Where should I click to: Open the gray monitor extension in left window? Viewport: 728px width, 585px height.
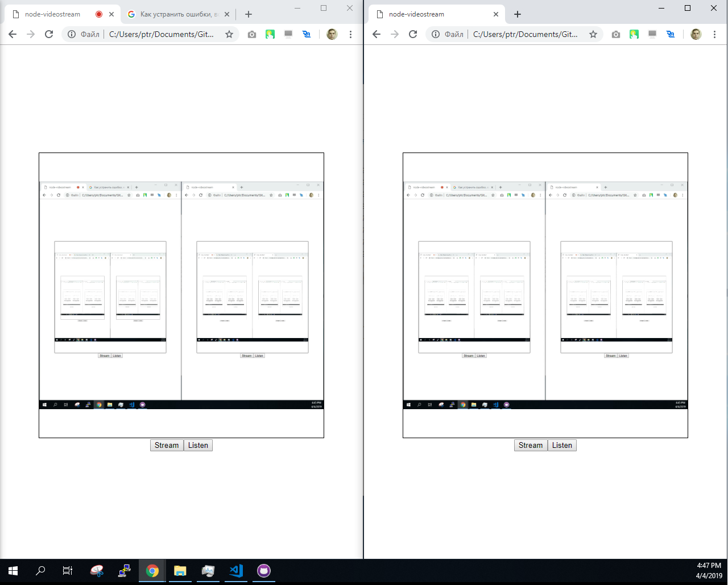pos(288,34)
